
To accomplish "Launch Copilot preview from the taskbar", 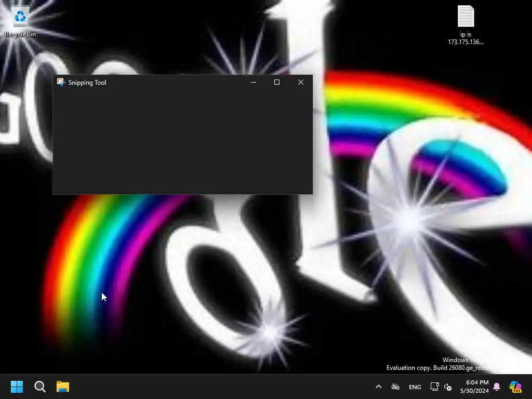I will tap(515, 387).
